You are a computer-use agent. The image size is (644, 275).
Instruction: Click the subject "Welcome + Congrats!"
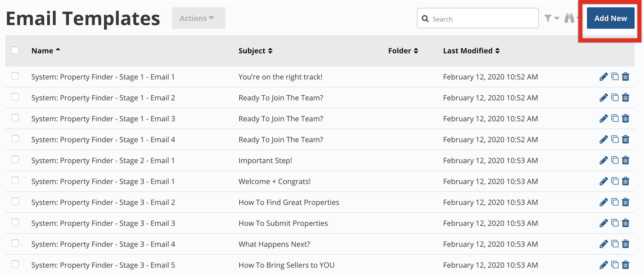[x=275, y=181]
